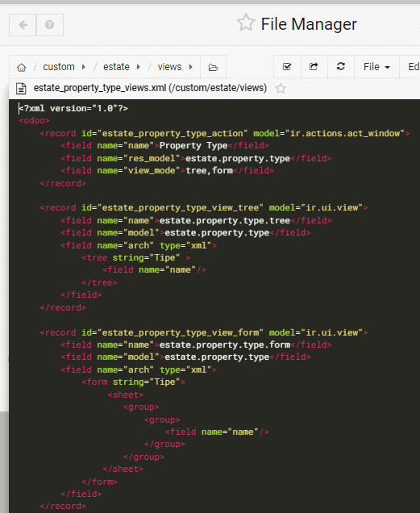420x513 pixels.
Task: Star the estate_property_type_views.xml file
Action: 281,89
